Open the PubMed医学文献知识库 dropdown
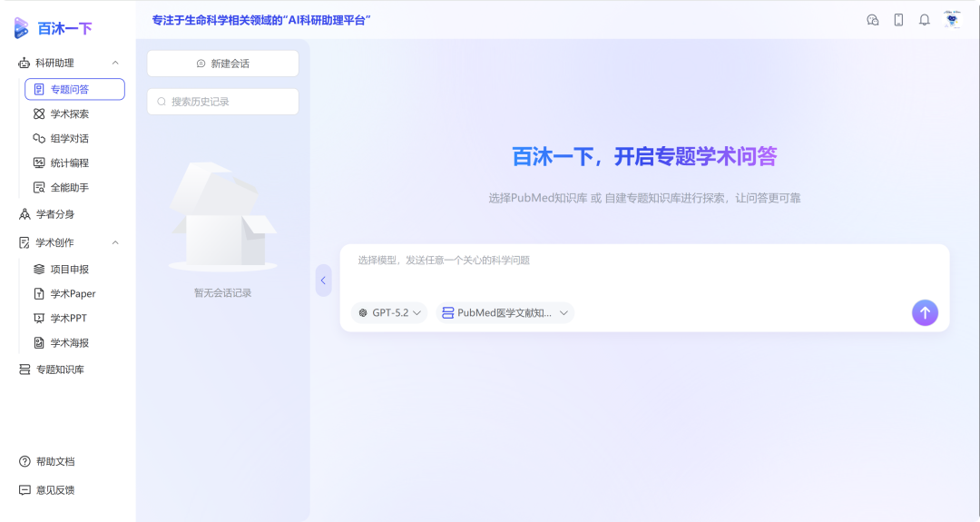 [505, 312]
